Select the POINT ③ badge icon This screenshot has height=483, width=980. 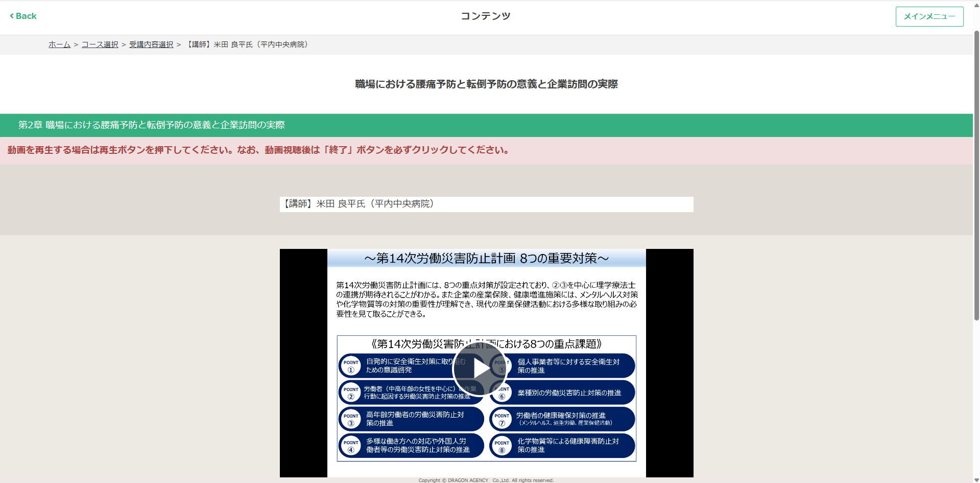[351, 419]
